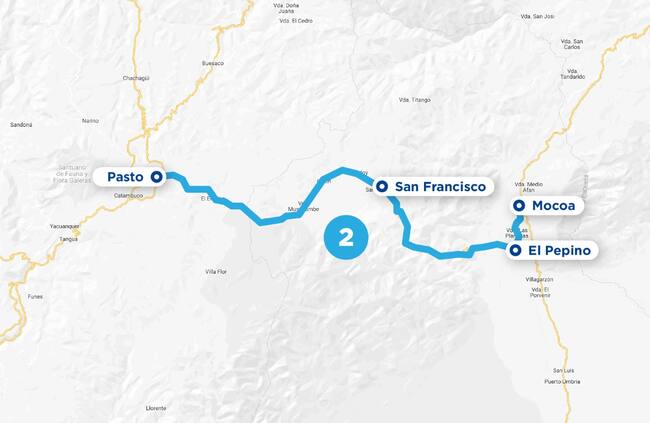This screenshot has height=423, width=650.
Task: Click the El Pepino label text
Action: point(559,250)
